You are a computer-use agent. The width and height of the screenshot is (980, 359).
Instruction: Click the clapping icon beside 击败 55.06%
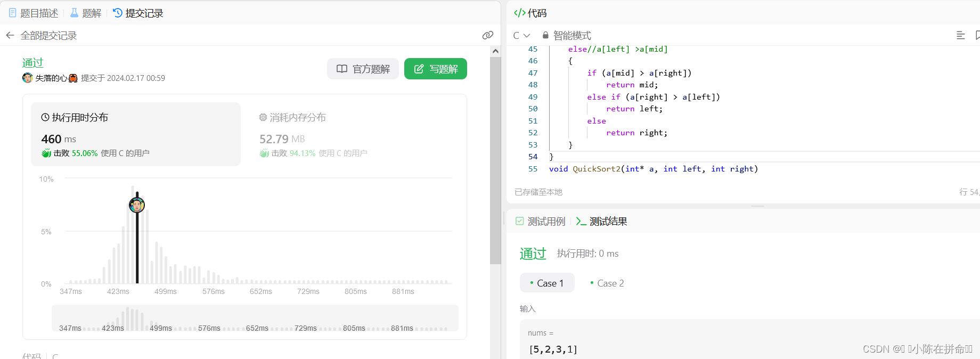[46, 153]
